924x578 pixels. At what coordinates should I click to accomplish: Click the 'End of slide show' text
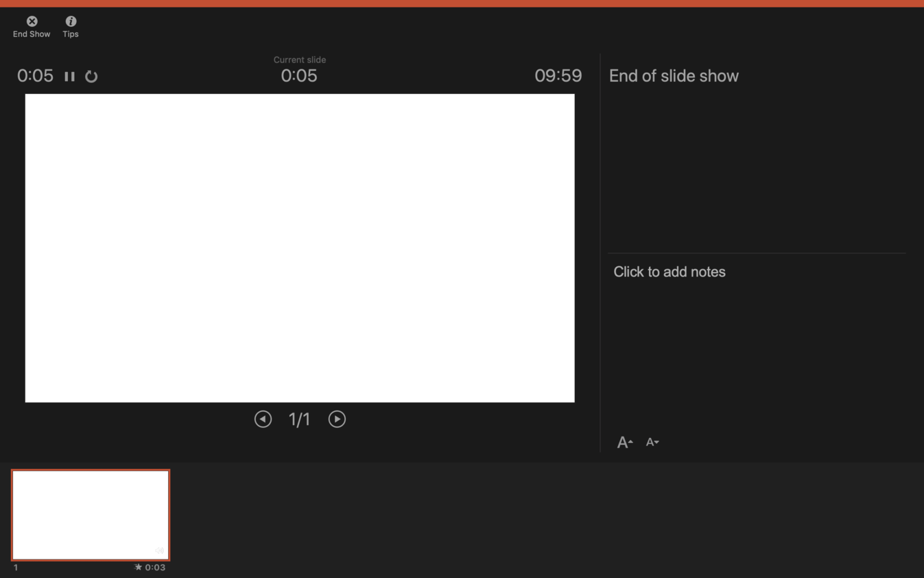(674, 76)
